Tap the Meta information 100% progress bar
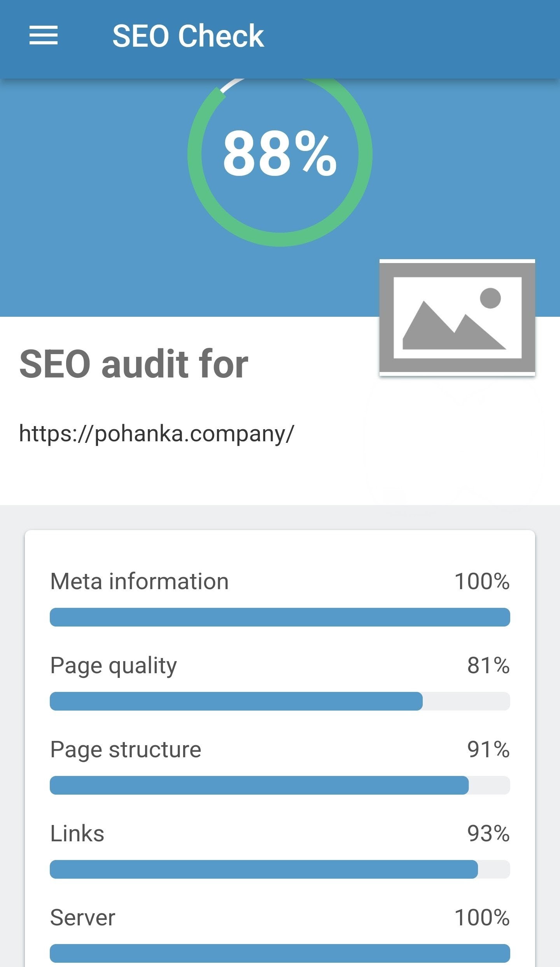The height and width of the screenshot is (967, 560). [279, 617]
